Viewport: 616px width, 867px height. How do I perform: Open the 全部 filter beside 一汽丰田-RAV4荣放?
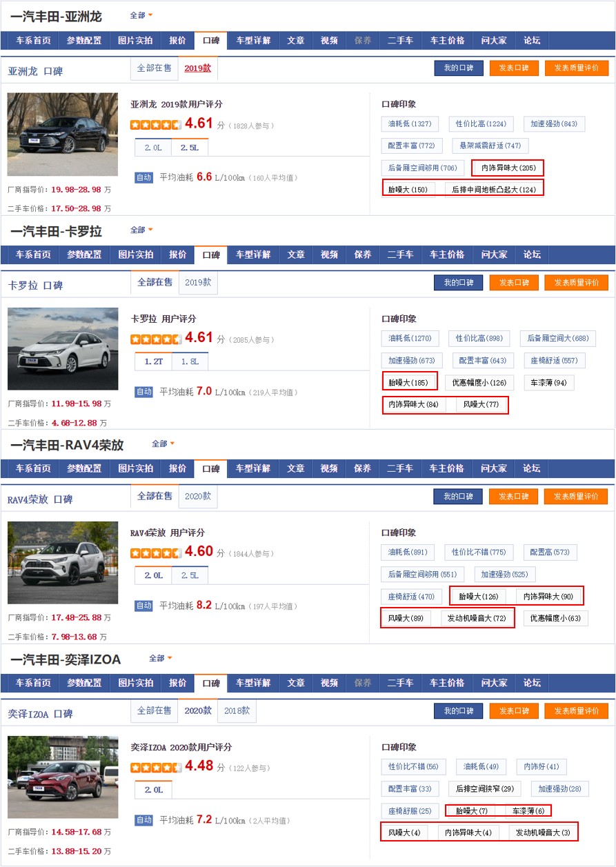click(x=161, y=447)
